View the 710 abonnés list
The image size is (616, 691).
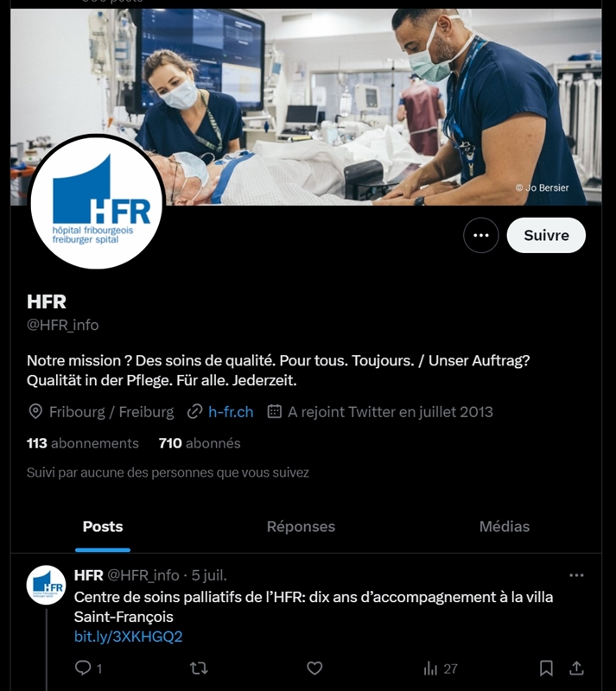pos(200,443)
